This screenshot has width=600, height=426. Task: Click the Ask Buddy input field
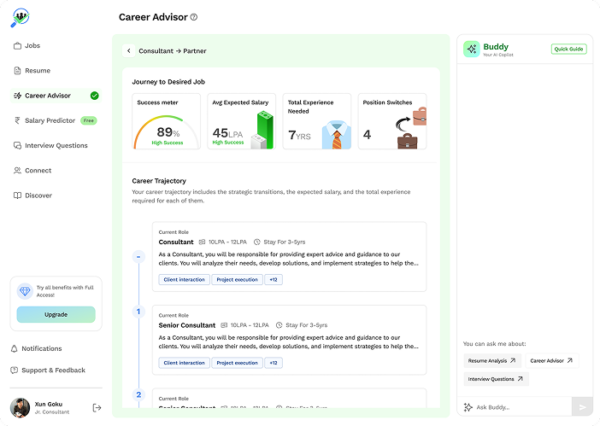coord(520,407)
